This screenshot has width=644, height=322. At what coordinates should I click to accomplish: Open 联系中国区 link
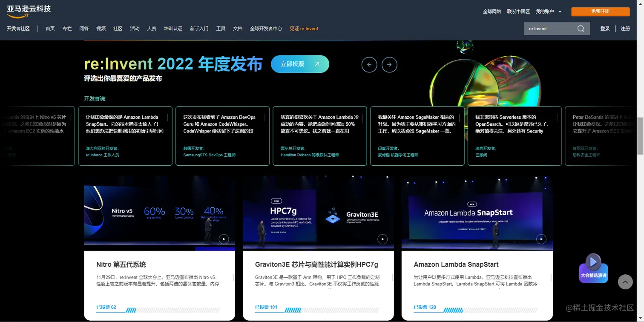pos(518,11)
